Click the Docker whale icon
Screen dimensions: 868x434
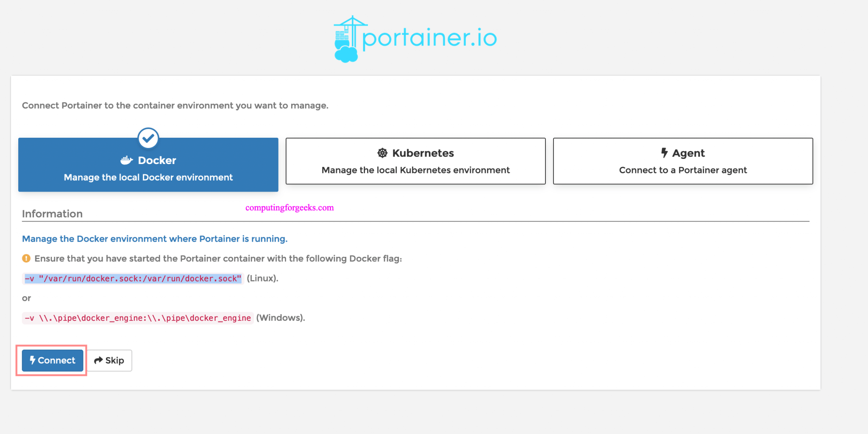click(126, 160)
